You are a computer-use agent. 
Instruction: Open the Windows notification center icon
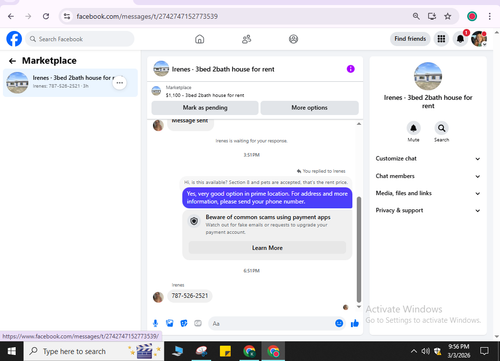[484, 351]
